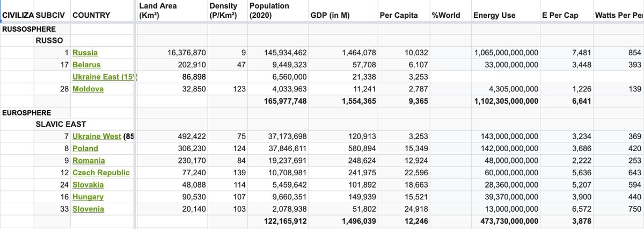Open the Slovenia country link

click(x=88, y=209)
